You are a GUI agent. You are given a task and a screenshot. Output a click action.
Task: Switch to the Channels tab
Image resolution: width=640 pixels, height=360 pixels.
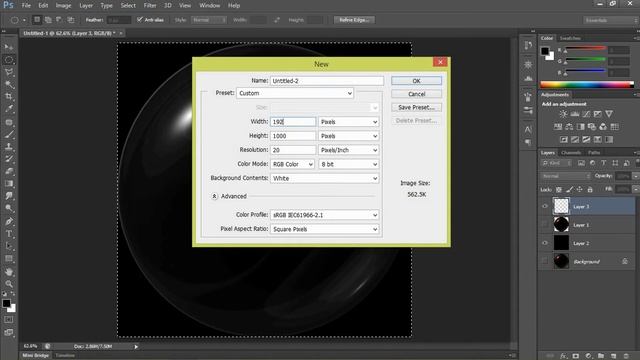pyautogui.click(x=571, y=153)
